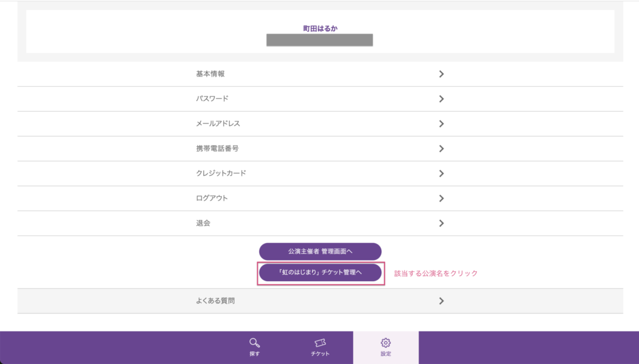
Task: Choose the パスワード menu label
Action: tap(212, 99)
